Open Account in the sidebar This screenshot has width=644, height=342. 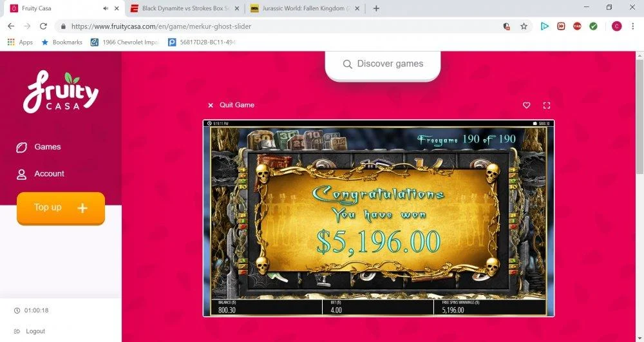point(40,174)
